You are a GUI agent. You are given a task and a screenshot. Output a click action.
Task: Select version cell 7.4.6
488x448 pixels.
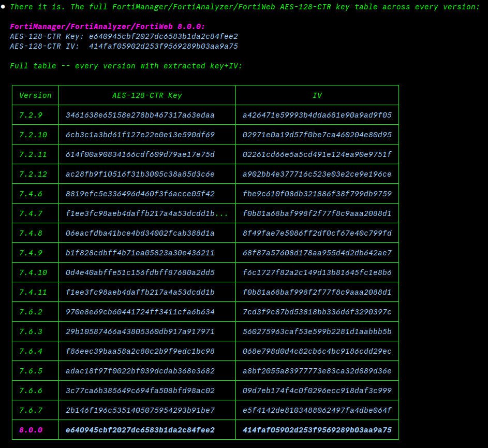coord(31,194)
